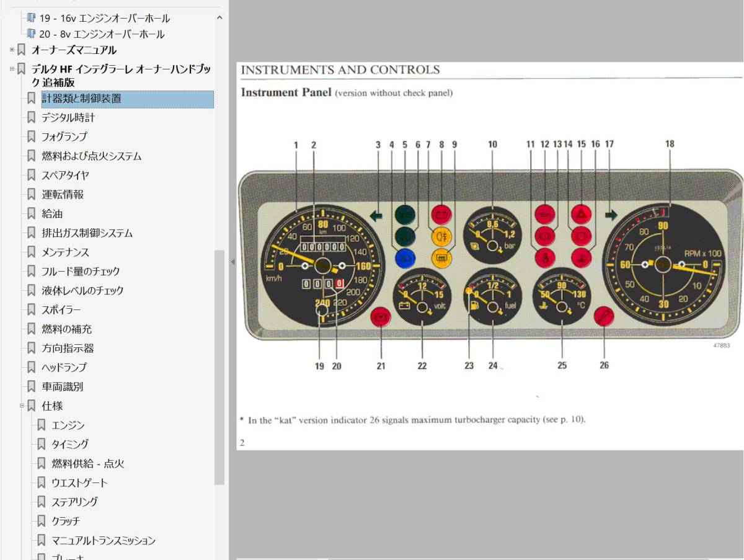Go to the デジタル時計 bookmark
The image size is (744, 560).
click(x=68, y=117)
